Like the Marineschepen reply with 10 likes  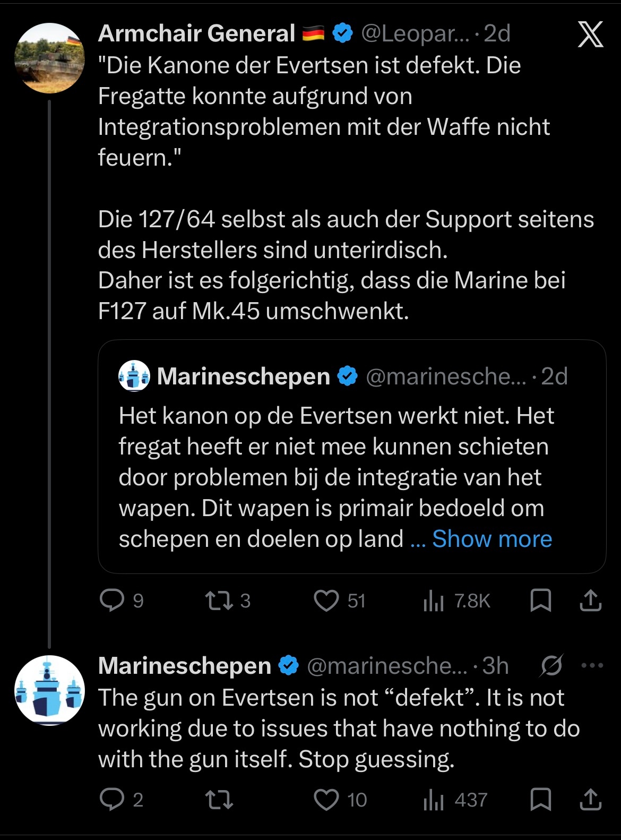click(x=326, y=800)
